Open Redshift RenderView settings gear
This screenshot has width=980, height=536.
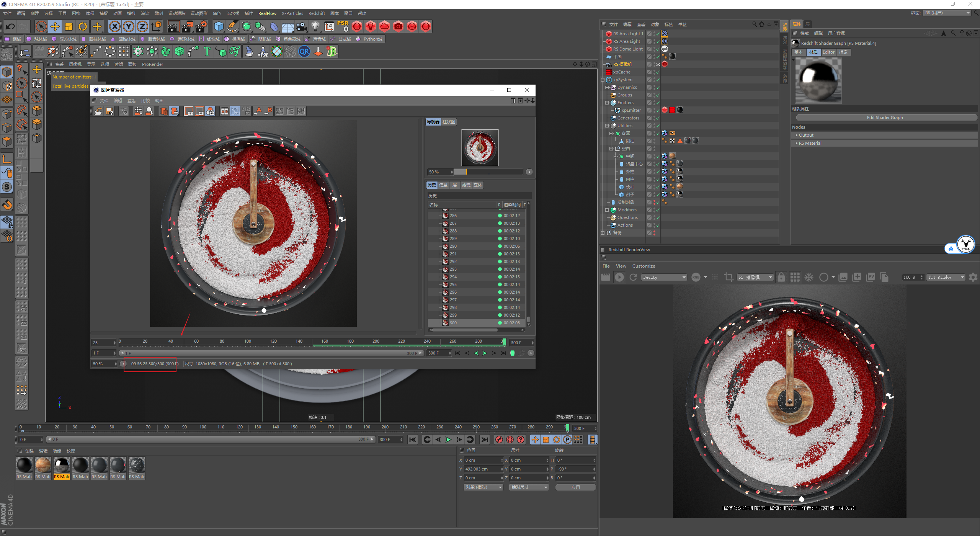coord(973,277)
